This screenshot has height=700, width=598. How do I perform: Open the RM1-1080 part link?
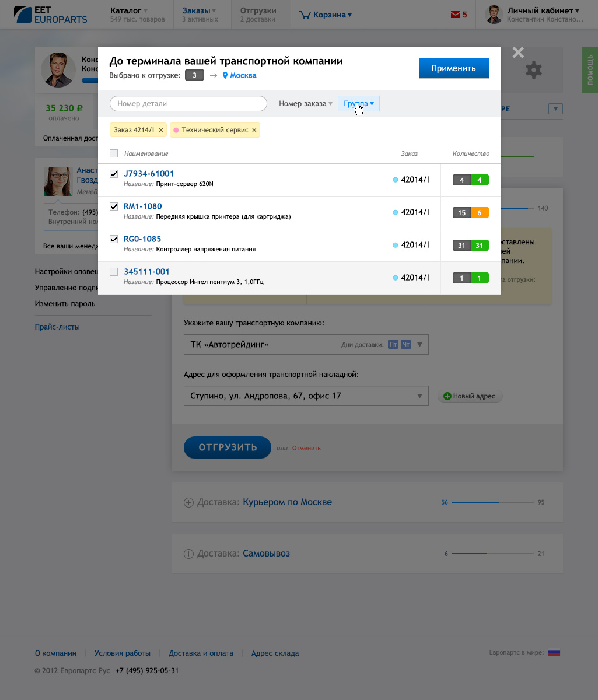pyautogui.click(x=143, y=206)
